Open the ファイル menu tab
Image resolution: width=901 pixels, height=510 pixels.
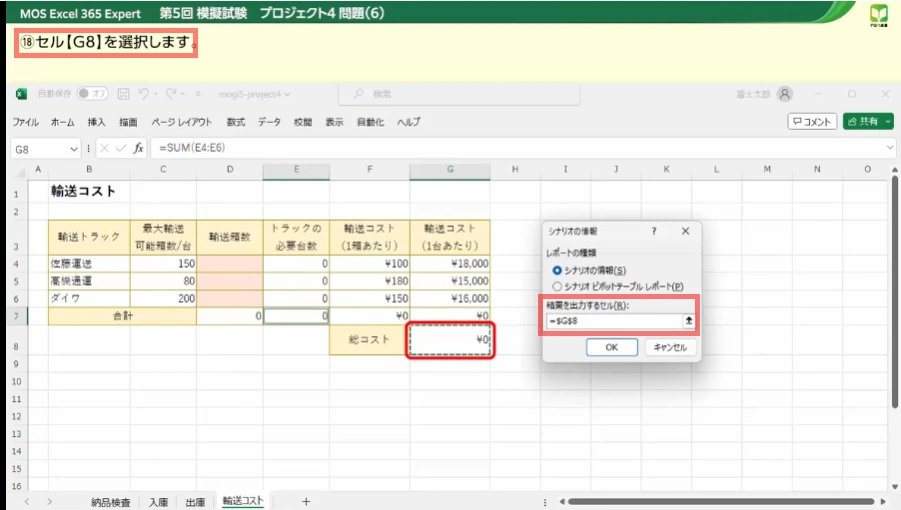click(x=25, y=122)
